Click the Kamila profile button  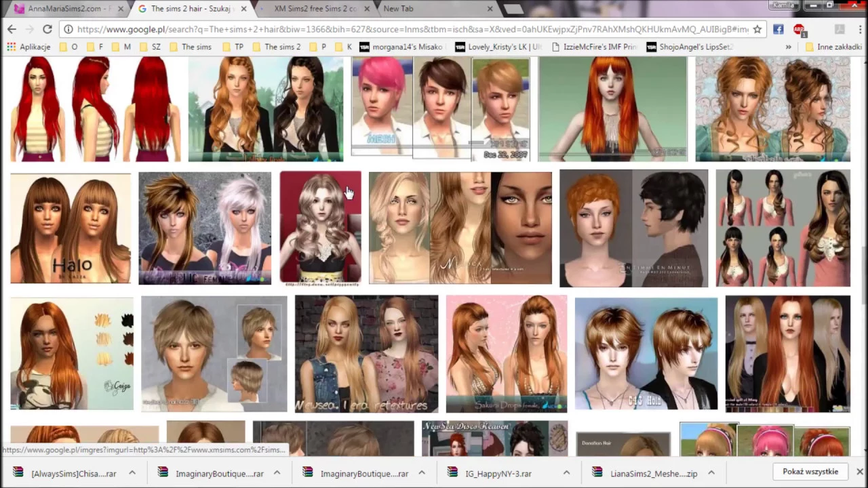(784, 5)
